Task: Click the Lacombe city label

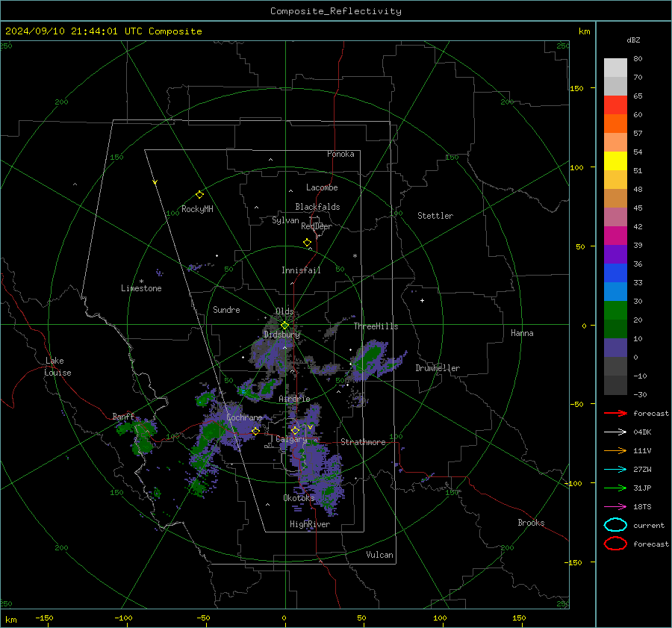Action: point(322,187)
